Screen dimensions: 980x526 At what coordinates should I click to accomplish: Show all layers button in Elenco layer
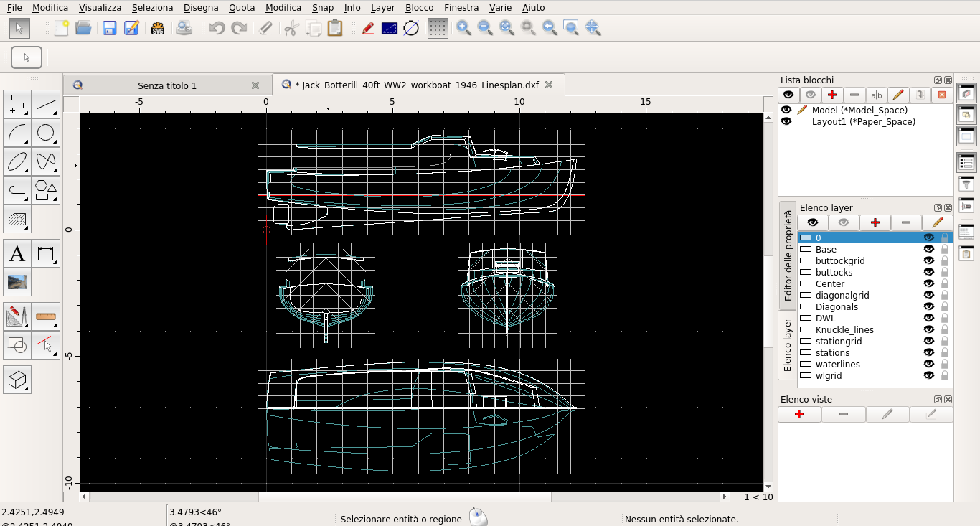pos(813,222)
